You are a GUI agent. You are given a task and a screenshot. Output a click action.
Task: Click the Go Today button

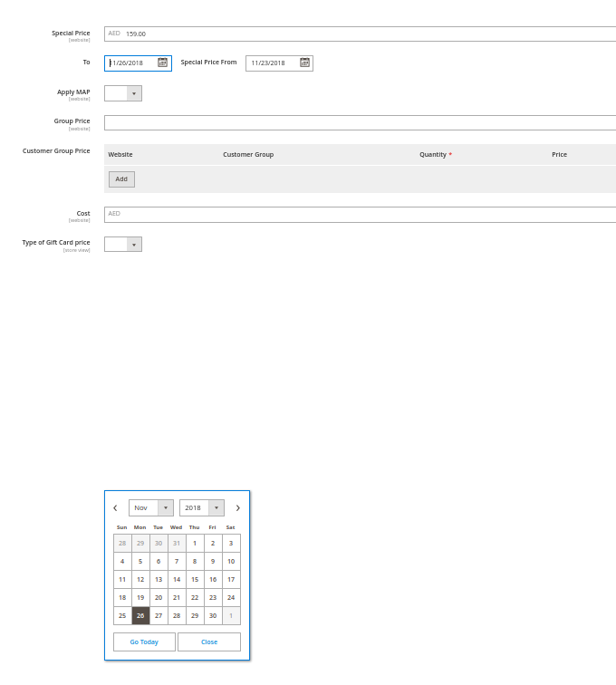click(144, 642)
